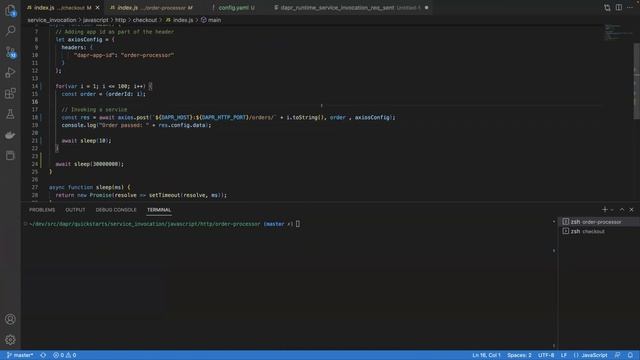Open the notifications bell in status bar
Screen dimensions: 640x360
(630, 355)
